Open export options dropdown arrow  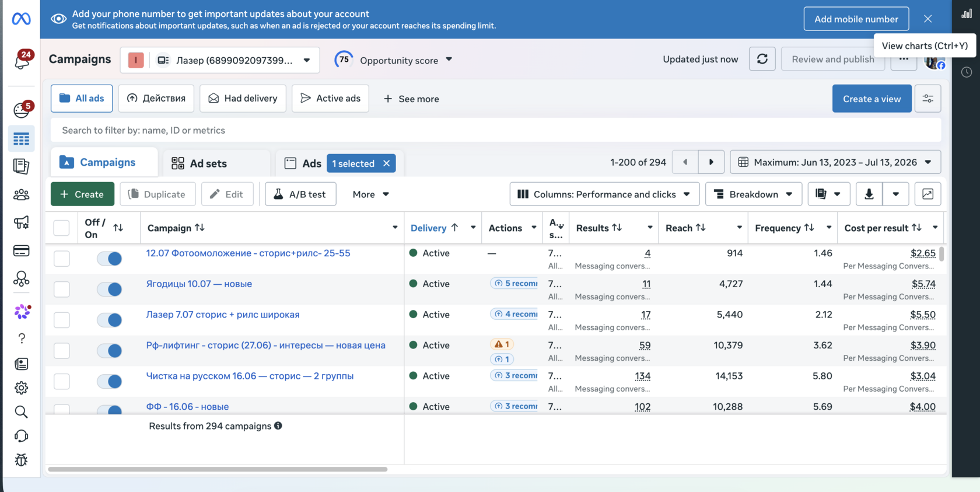pos(895,194)
